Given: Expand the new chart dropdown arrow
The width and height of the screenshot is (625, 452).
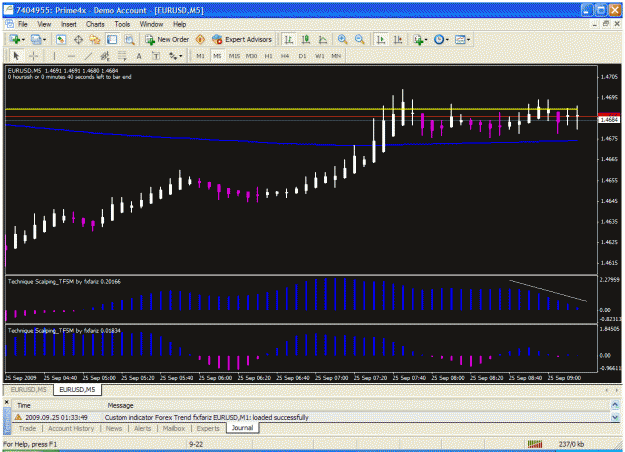Looking at the screenshot, I should 24,39.
